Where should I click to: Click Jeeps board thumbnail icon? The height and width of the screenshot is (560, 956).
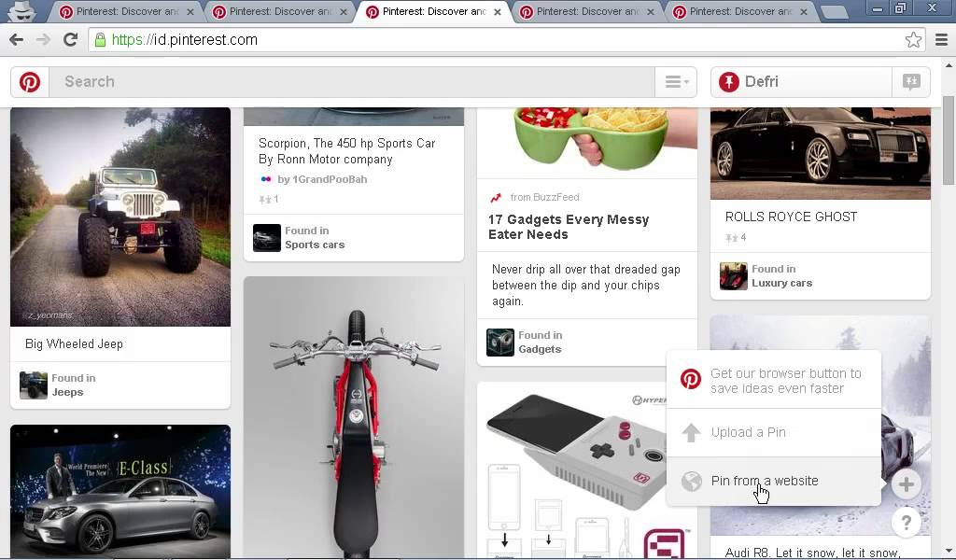pyautogui.click(x=33, y=385)
